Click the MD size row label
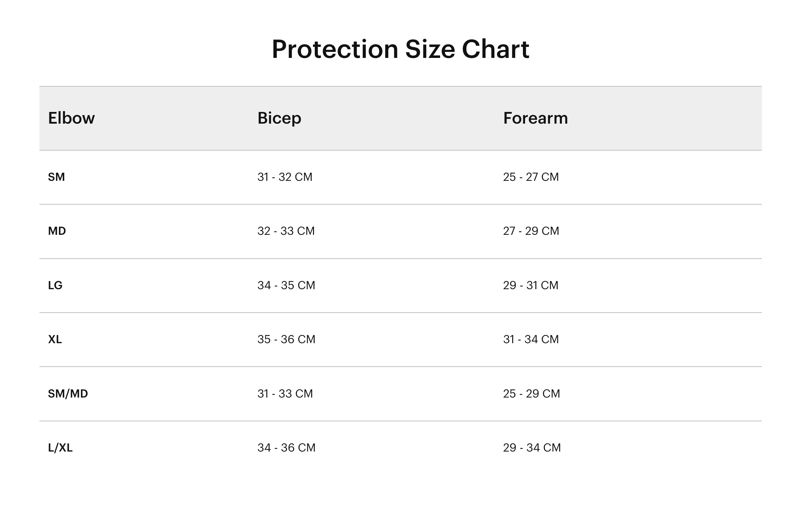 pyautogui.click(x=57, y=231)
